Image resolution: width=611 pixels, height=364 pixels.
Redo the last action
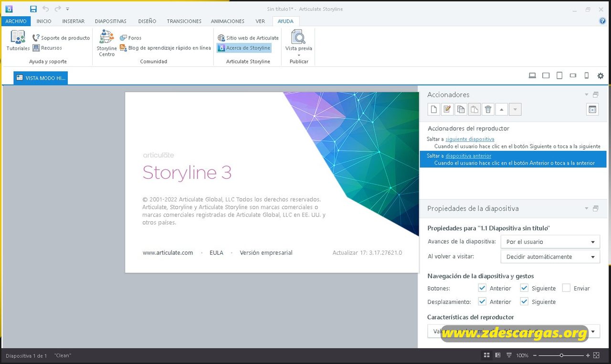[58, 9]
